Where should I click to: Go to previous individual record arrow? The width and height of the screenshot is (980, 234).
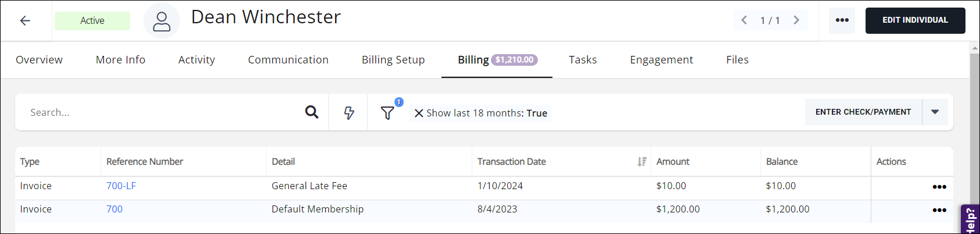pos(744,20)
